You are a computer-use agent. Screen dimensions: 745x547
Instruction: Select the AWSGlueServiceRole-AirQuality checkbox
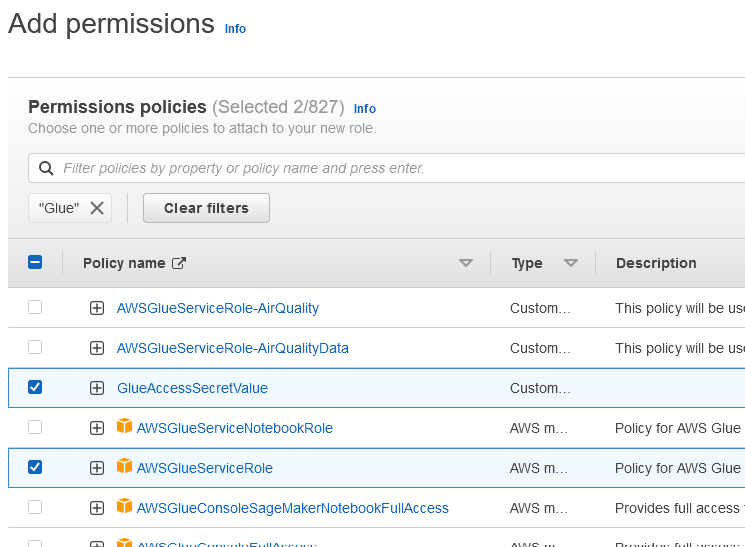(35, 307)
